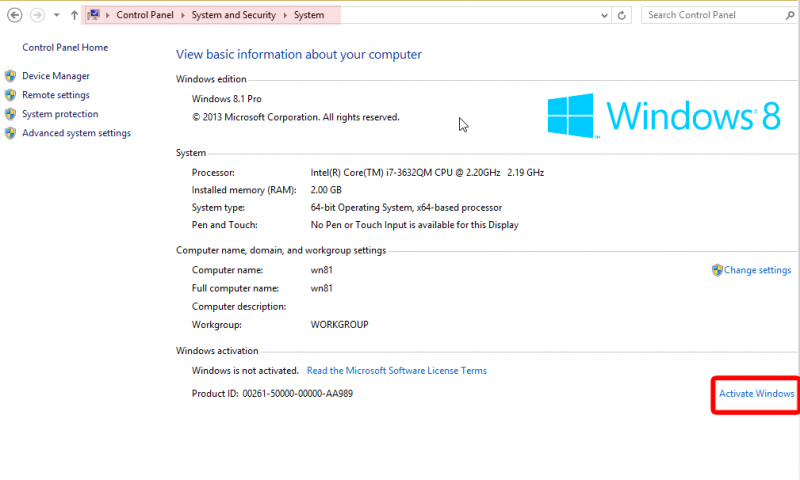Screen dimensions: 800x480
Task: Click 'Windows is not activated.' text
Action: point(245,371)
